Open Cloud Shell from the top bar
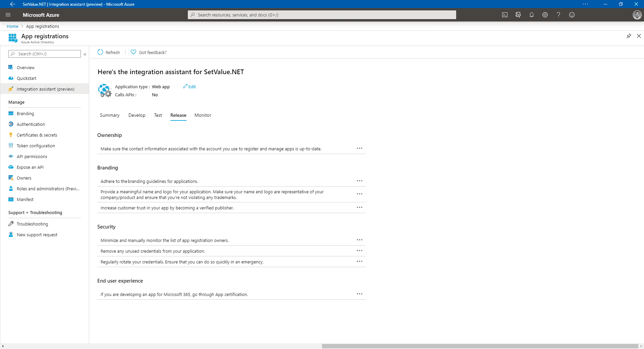The height and width of the screenshot is (349, 644). tap(505, 15)
